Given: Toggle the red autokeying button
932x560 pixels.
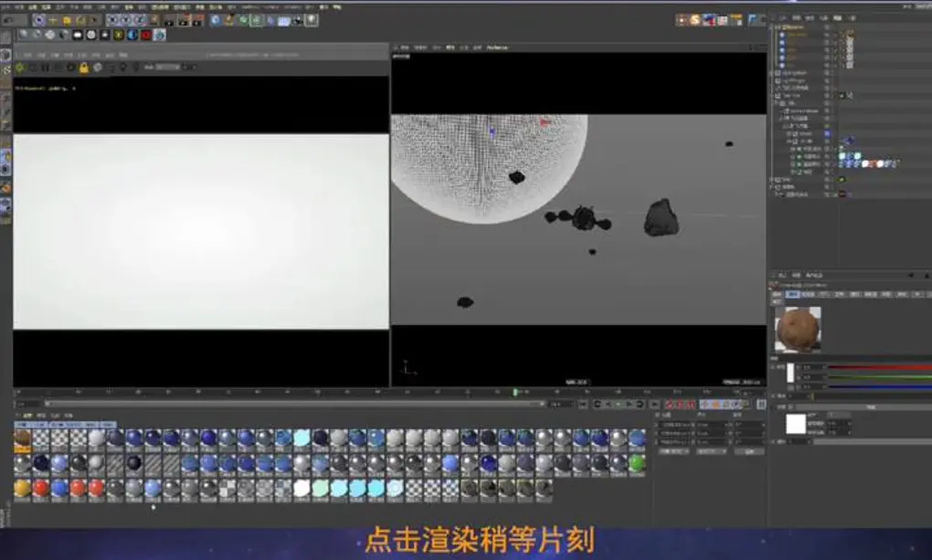Looking at the screenshot, I should (x=681, y=405).
